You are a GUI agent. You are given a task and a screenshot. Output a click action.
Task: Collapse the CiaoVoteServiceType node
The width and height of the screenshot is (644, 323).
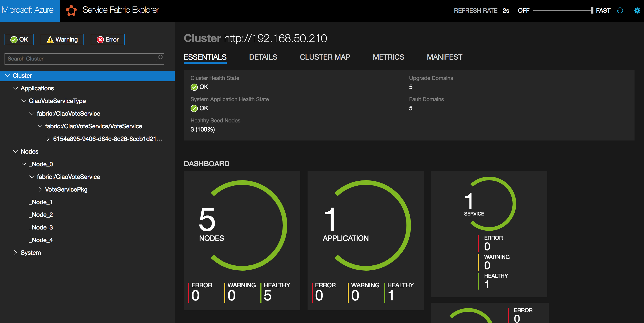24,101
